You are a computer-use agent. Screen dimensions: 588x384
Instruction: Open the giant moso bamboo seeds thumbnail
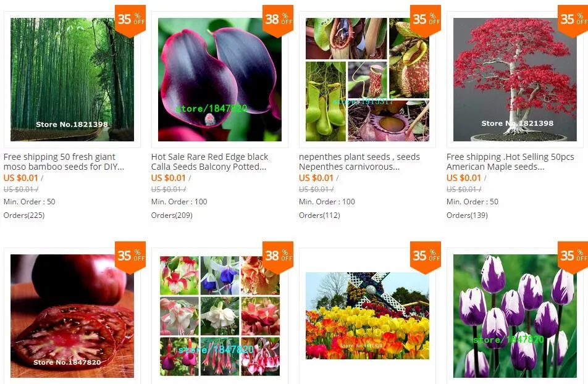72,80
